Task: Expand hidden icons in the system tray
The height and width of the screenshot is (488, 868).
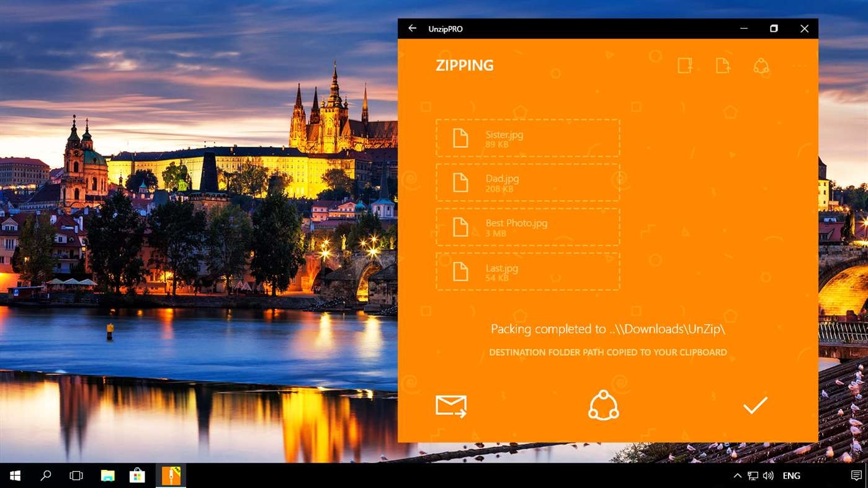Action: coord(737,476)
